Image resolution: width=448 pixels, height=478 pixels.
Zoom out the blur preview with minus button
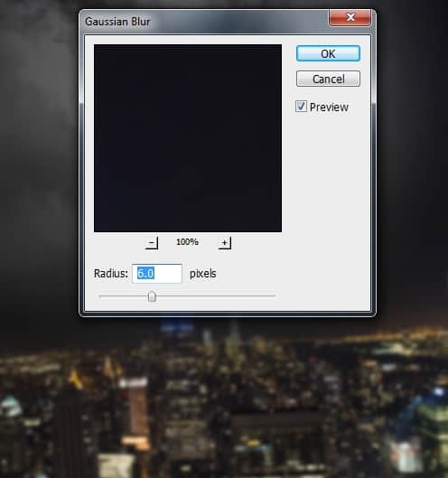[152, 243]
